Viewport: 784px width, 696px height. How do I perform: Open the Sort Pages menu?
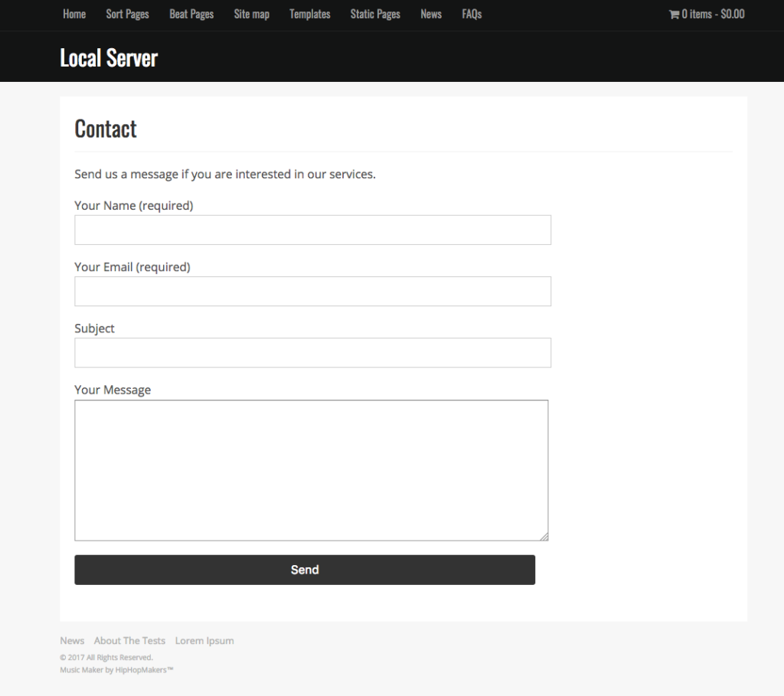point(128,14)
